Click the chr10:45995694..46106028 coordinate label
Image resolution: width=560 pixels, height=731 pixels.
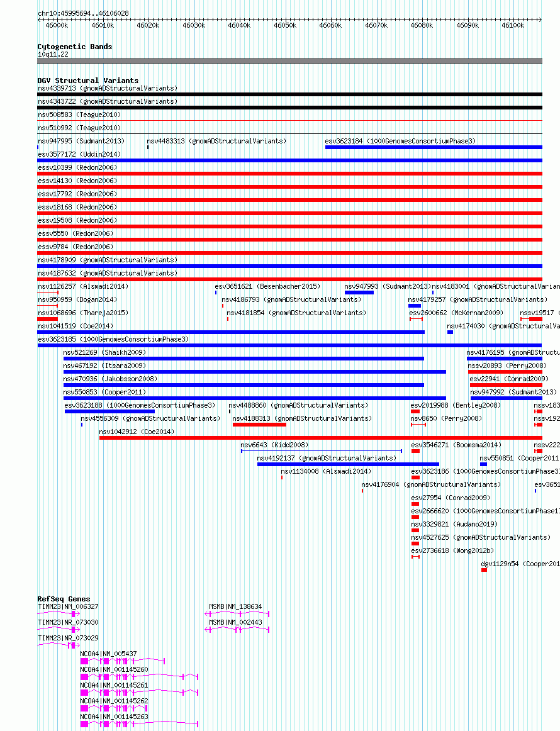coord(83,13)
